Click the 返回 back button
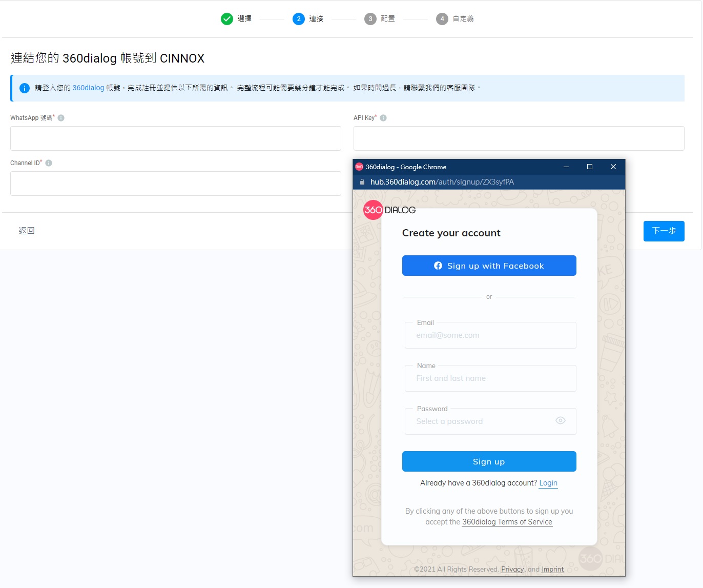The width and height of the screenshot is (703, 588). 27,231
